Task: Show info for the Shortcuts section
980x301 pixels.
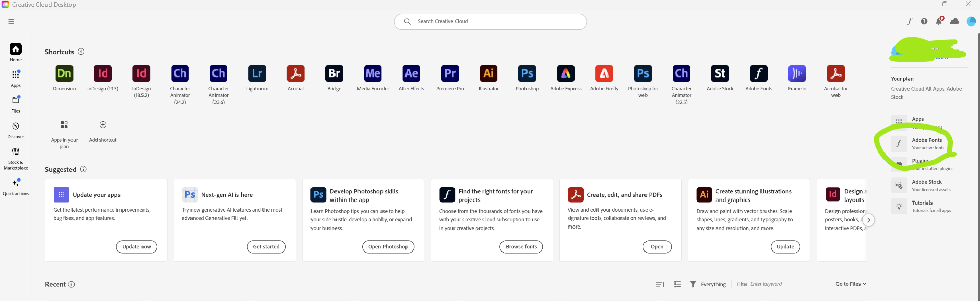Action: [81, 52]
